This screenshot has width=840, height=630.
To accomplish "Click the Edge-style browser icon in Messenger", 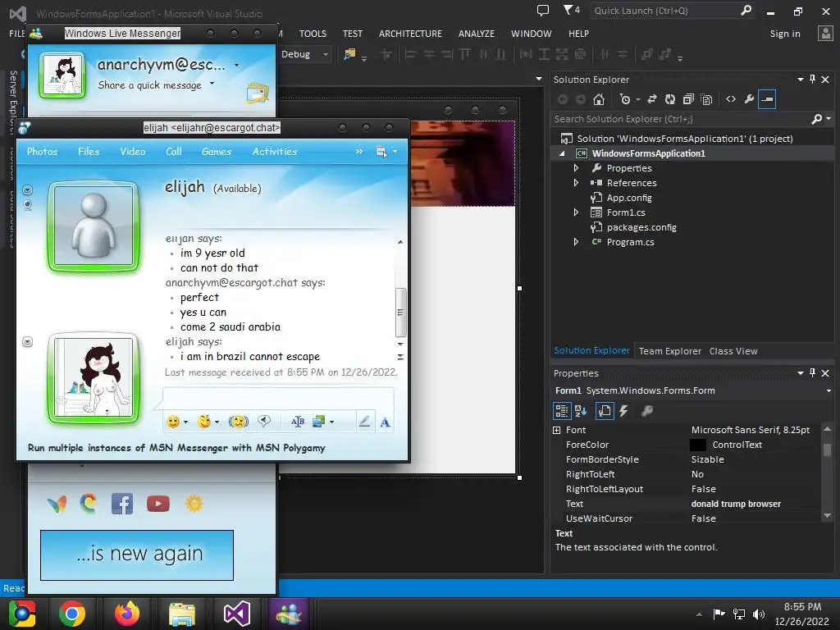I will pyautogui.click(x=89, y=504).
